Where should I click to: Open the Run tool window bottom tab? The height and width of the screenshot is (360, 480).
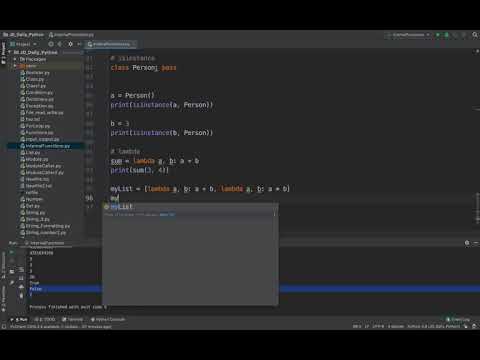coord(19,319)
